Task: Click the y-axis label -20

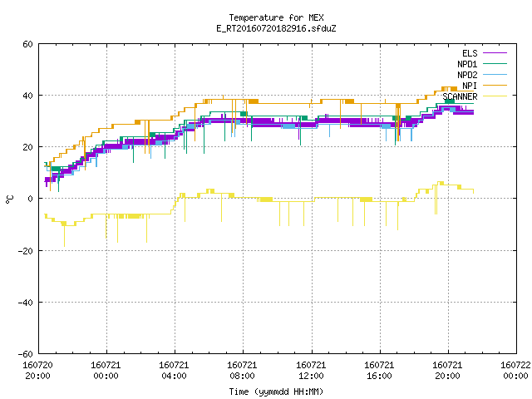Action: 26,251
